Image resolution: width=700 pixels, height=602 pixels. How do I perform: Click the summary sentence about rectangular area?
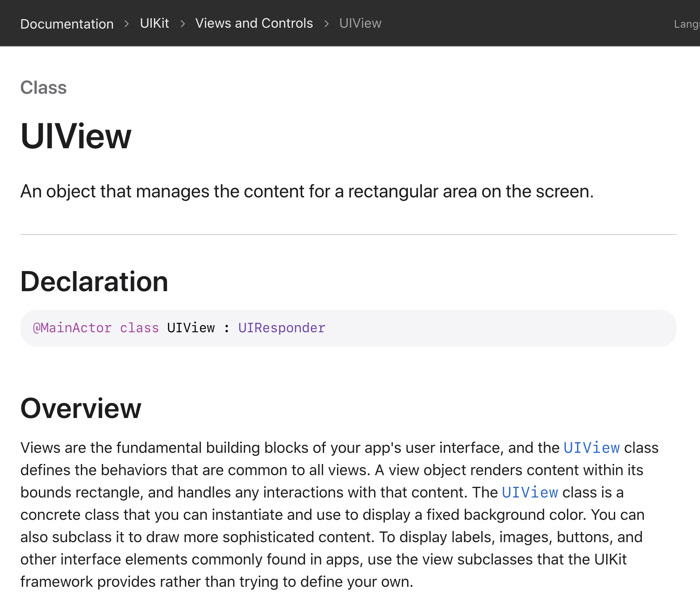click(x=307, y=191)
